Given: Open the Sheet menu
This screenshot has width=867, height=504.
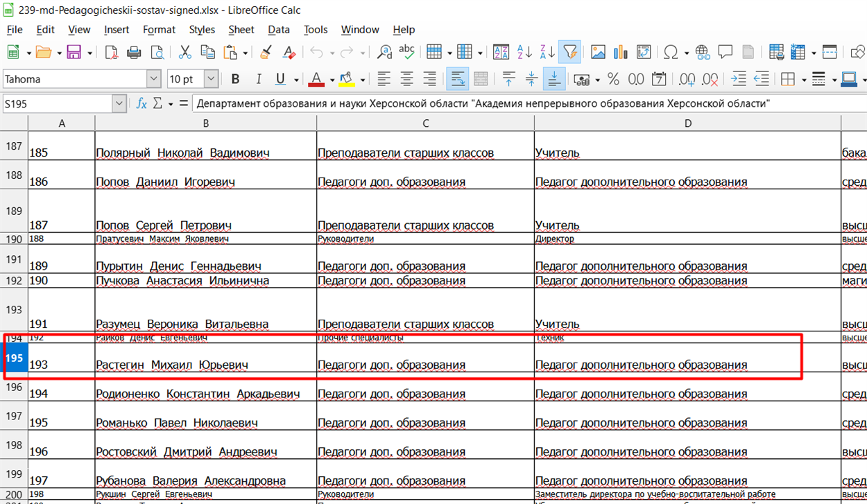Looking at the screenshot, I should 241,30.
